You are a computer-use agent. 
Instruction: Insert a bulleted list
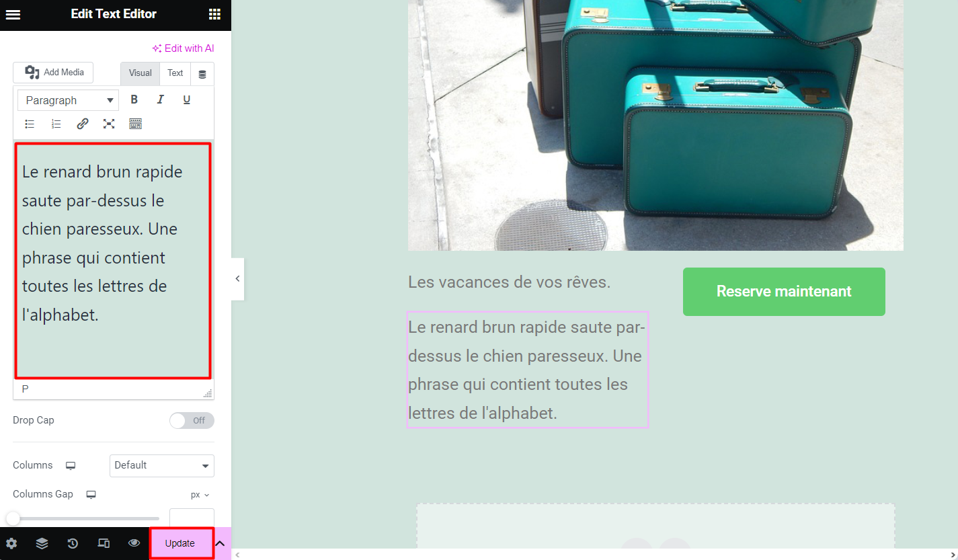pyautogui.click(x=30, y=124)
